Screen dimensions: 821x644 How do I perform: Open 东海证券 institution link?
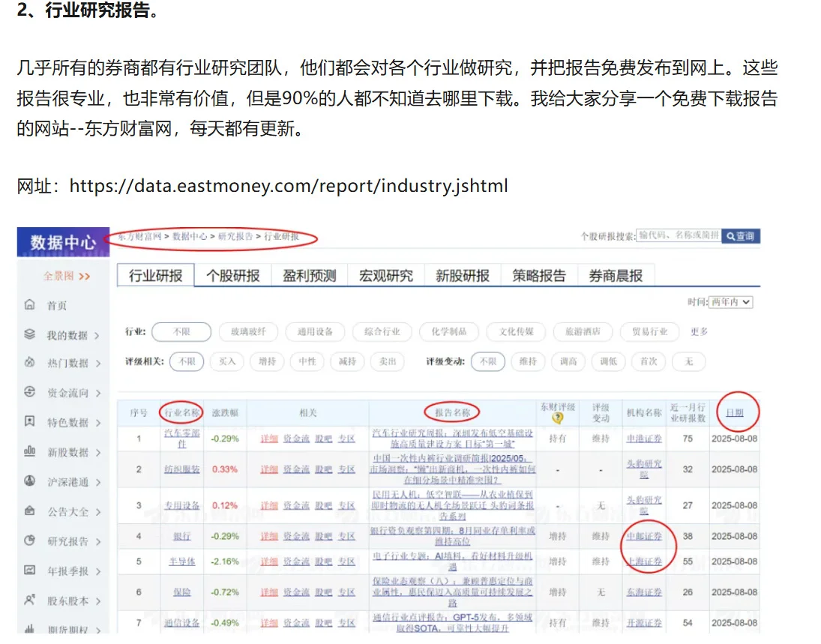644,592
